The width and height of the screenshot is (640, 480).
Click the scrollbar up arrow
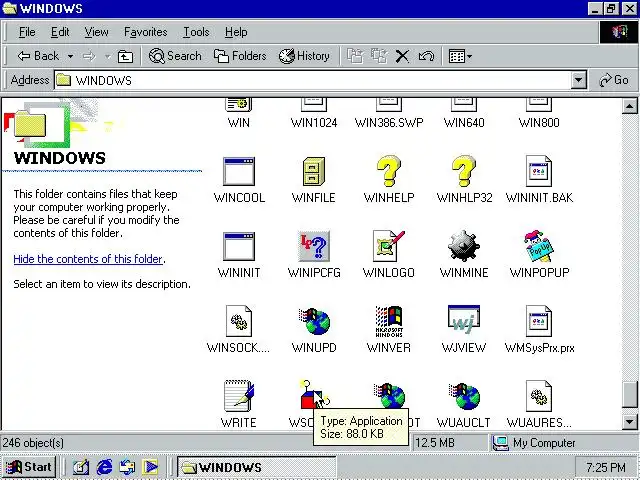629,106
